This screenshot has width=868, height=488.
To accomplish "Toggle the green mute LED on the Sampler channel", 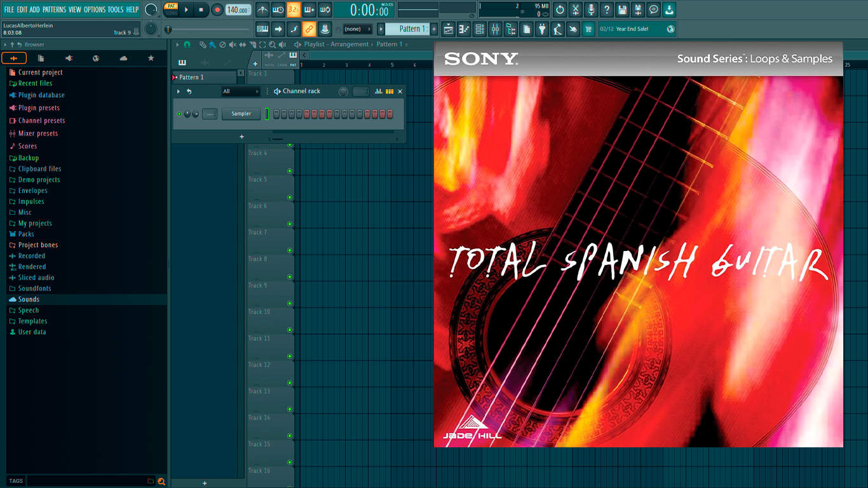I will 179,114.
